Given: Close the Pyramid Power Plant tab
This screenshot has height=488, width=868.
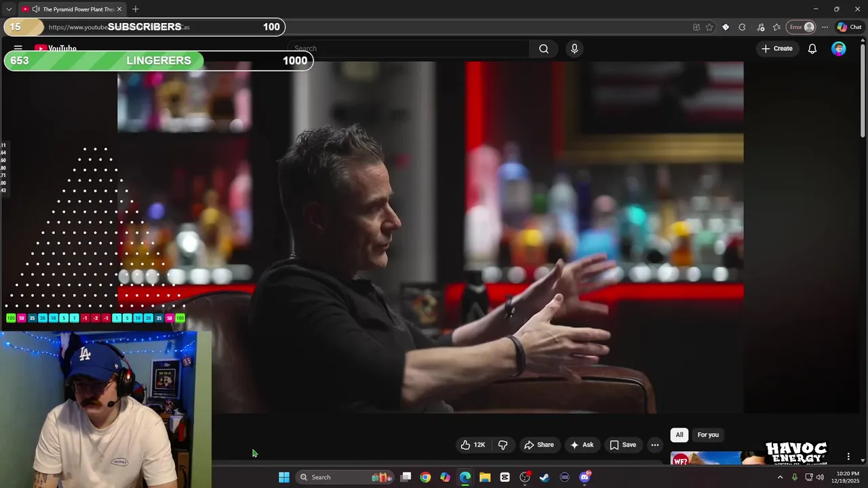Looking at the screenshot, I should (x=119, y=9).
